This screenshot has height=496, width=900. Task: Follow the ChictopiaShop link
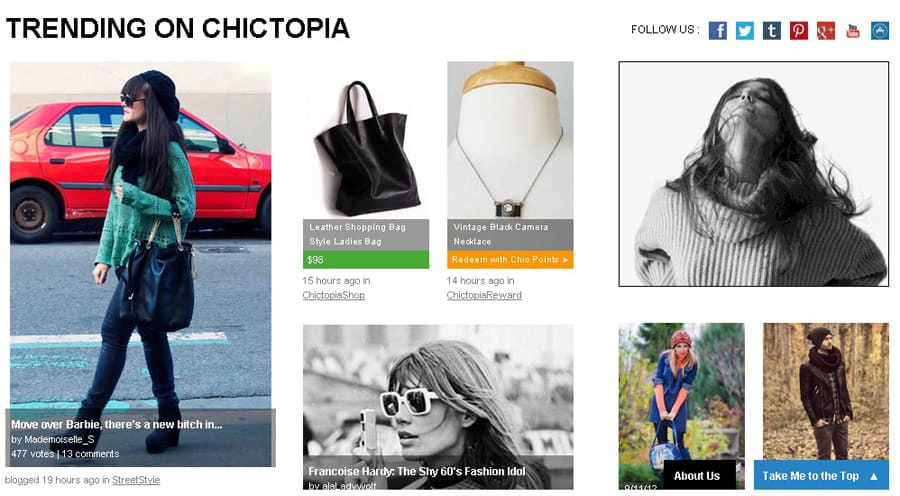click(333, 295)
